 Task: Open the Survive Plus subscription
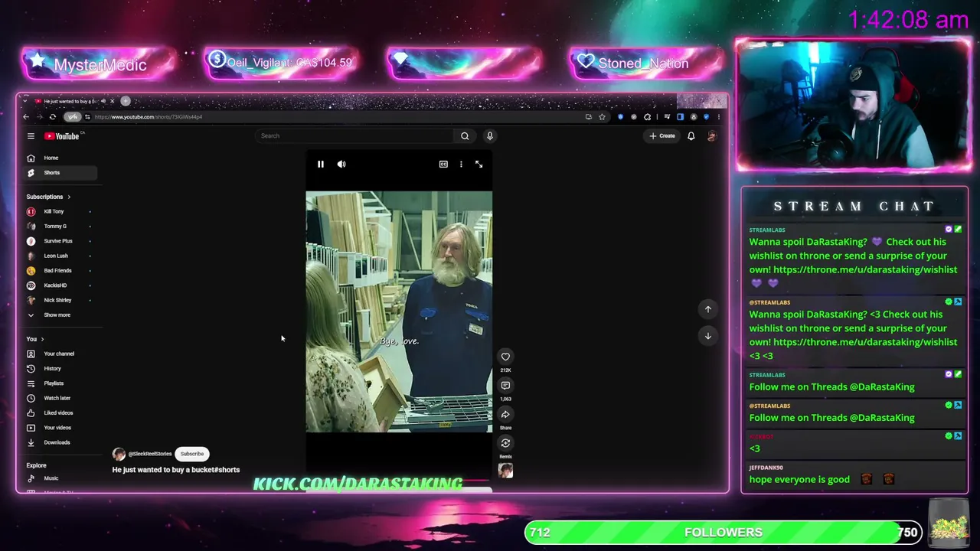60,241
